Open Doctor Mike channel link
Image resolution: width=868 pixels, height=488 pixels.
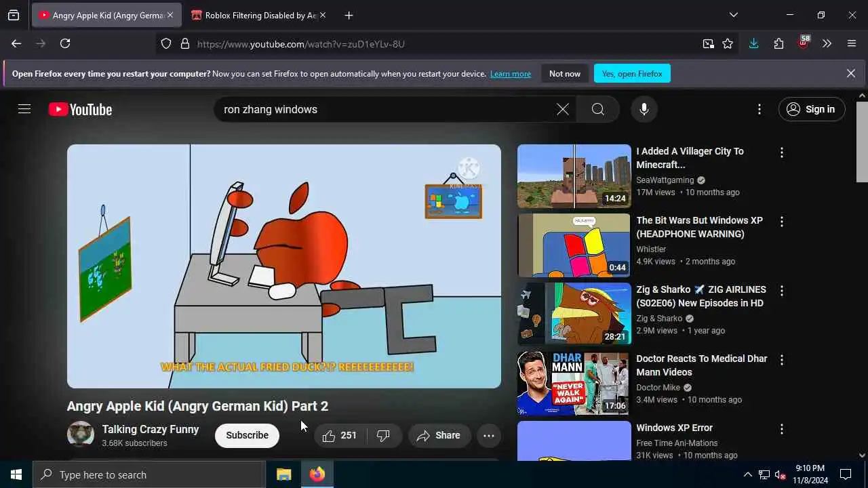[x=658, y=388]
